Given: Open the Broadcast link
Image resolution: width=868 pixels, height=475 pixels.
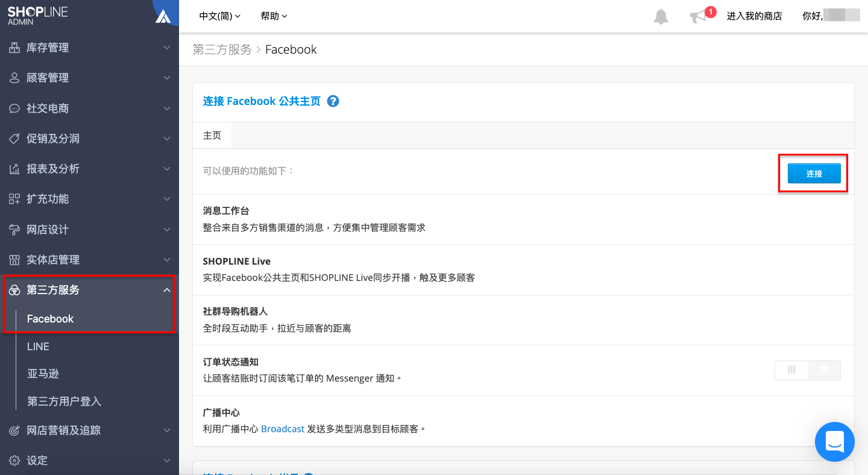Looking at the screenshot, I should tap(283, 429).
